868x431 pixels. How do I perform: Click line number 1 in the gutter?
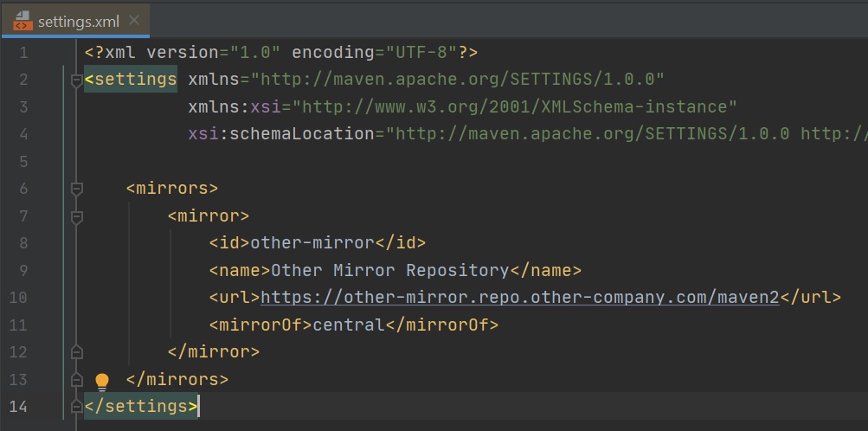23,53
